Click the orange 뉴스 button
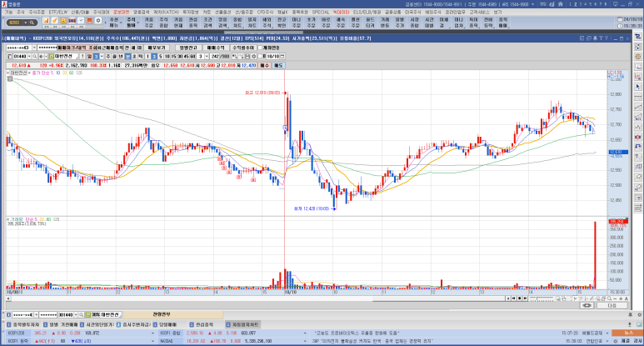Viewport: 644px width, 346px height. click(x=628, y=333)
